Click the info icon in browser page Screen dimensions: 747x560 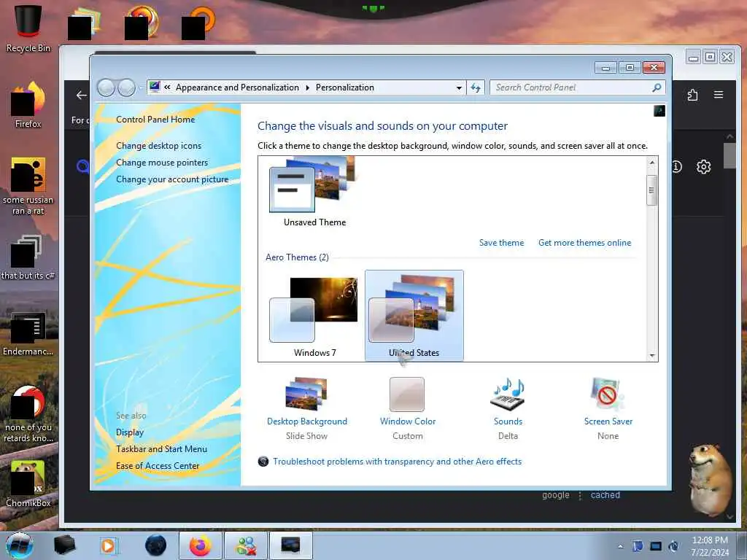[677, 167]
